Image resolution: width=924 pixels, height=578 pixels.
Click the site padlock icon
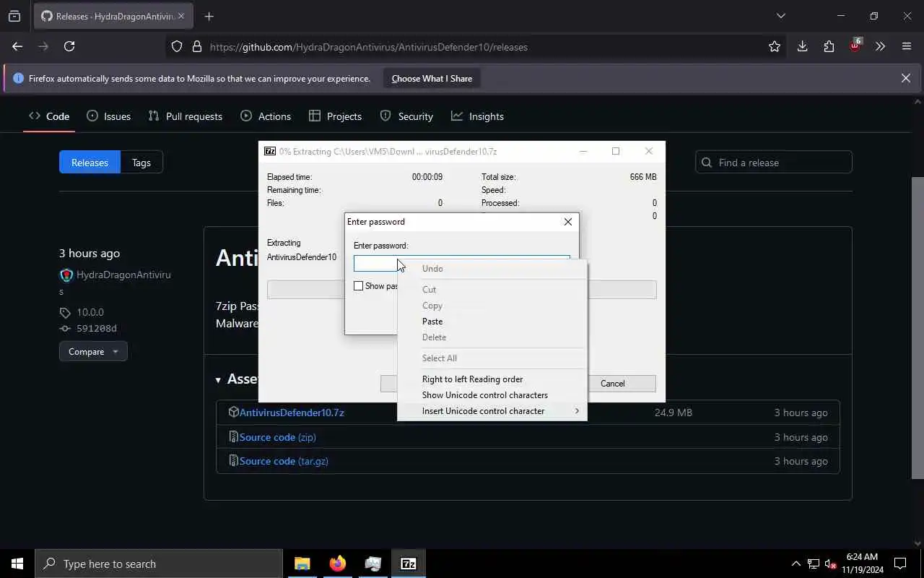coord(196,46)
